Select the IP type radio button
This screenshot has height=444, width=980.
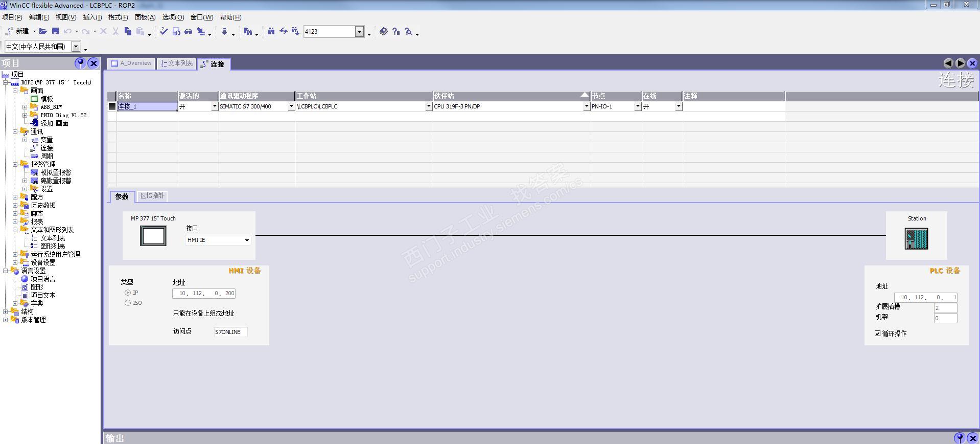(x=128, y=293)
